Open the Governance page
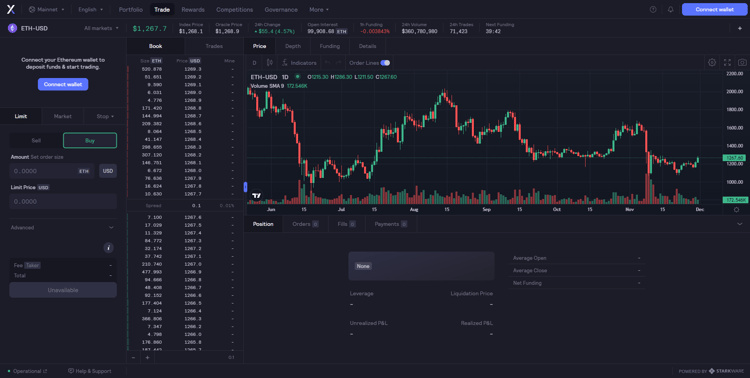This screenshot has width=750, height=378. [281, 10]
